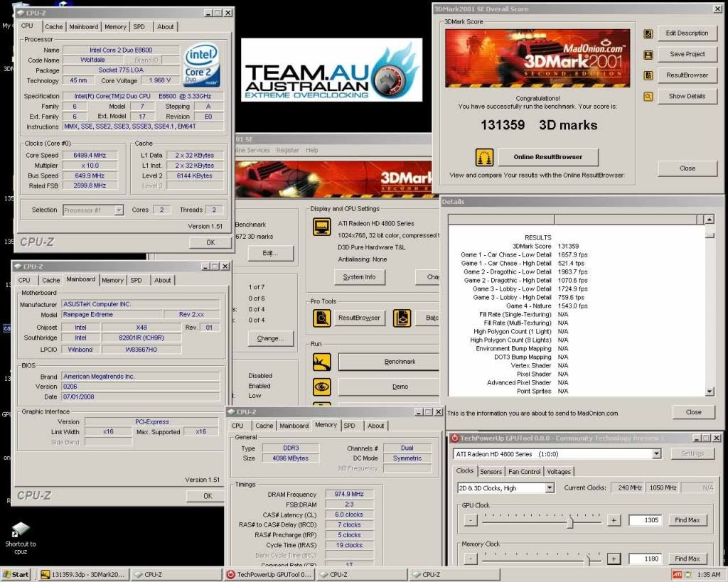Click the Benchmark run icon
This screenshot has height=582, width=728.
(x=322, y=362)
